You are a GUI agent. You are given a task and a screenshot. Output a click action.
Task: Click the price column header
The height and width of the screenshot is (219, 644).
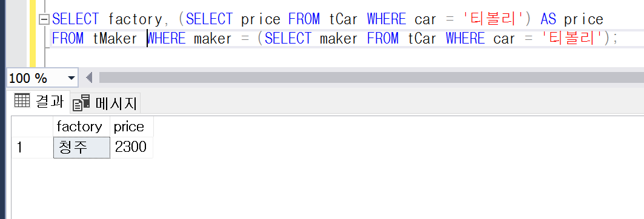pos(131,126)
